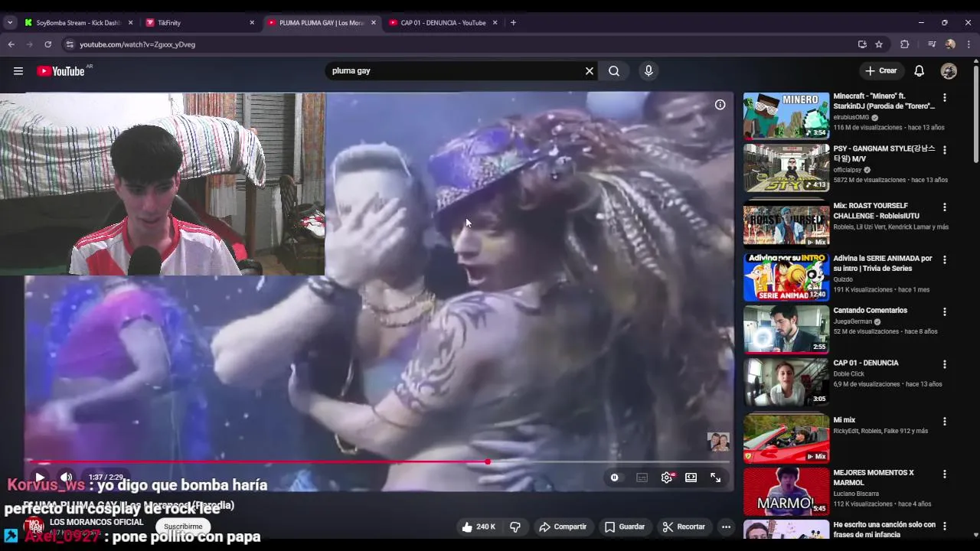Click the site info icon in address bar
Viewport: 980px width, 551px height.
click(x=70, y=44)
